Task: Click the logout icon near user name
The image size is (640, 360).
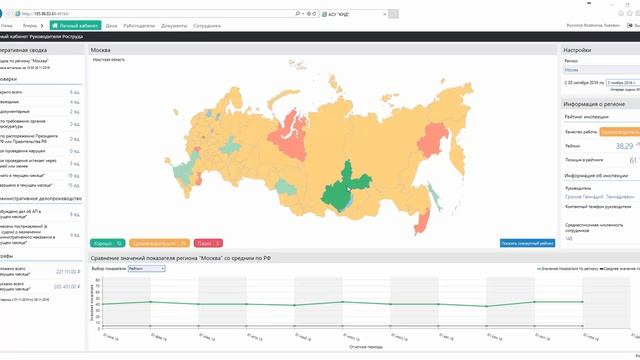Action: (x=630, y=25)
